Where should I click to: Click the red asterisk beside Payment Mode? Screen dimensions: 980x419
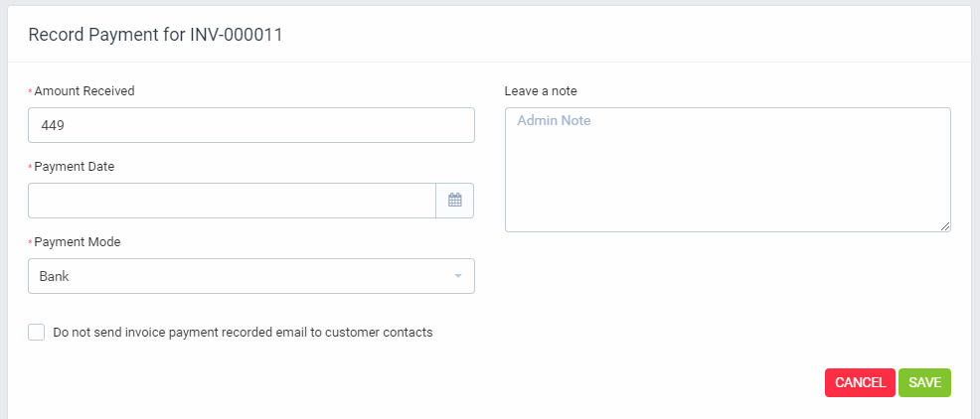(31, 242)
